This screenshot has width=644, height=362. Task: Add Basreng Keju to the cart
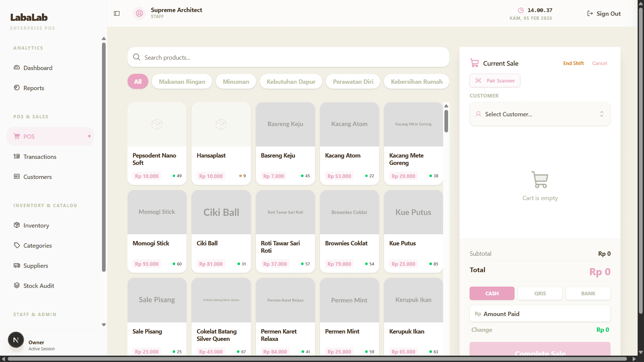pyautogui.click(x=285, y=143)
